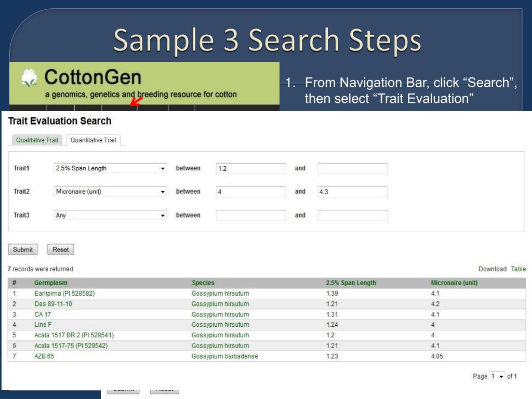Open the CA 17 germplasm link

(x=43, y=314)
